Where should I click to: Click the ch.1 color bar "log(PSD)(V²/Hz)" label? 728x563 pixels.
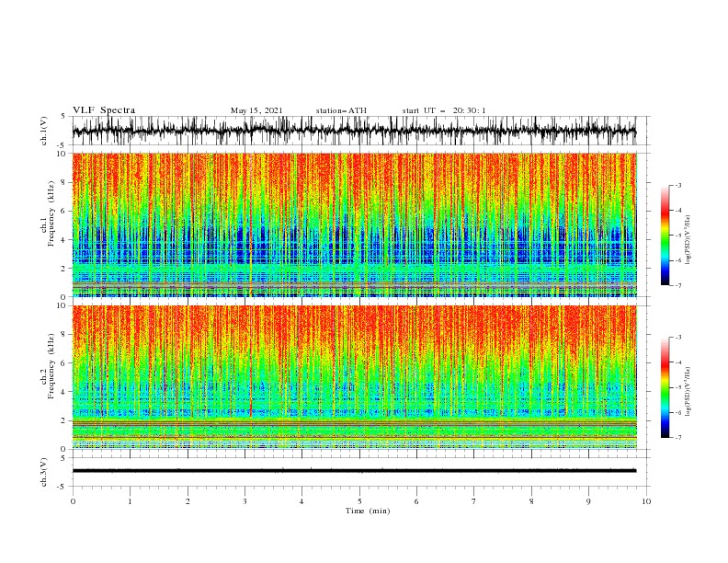(x=688, y=240)
